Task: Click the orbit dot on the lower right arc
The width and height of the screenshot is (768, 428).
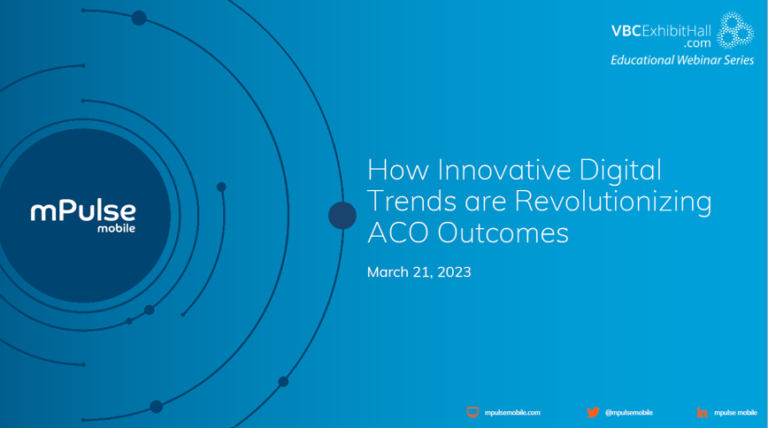Action: pos(283,381)
